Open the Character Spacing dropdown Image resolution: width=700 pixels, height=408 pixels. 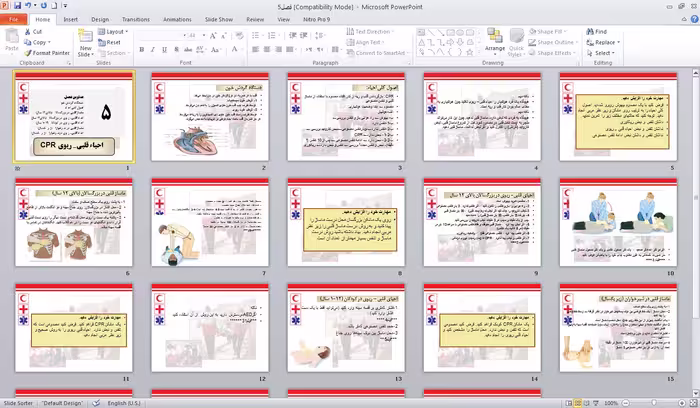point(200,50)
